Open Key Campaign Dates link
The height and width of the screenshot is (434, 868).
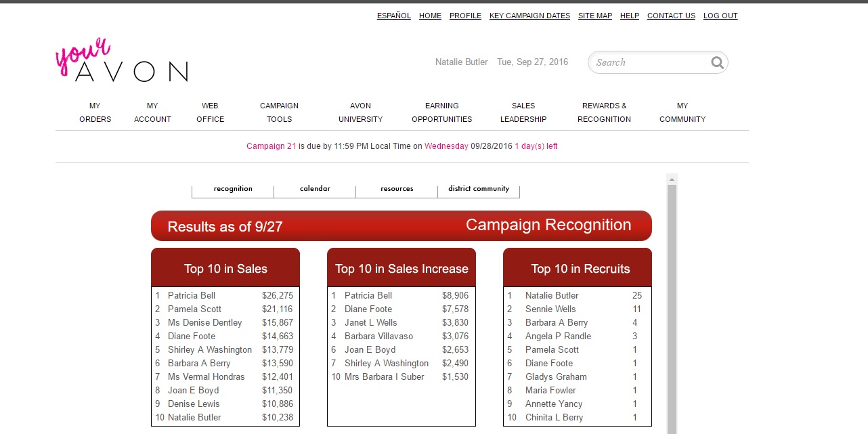[529, 16]
